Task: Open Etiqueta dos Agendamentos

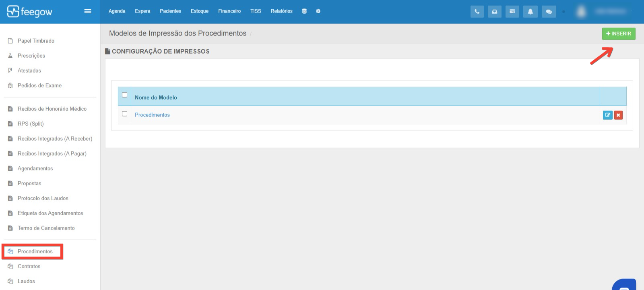Action: pyautogui.click(x=50, y=213)
